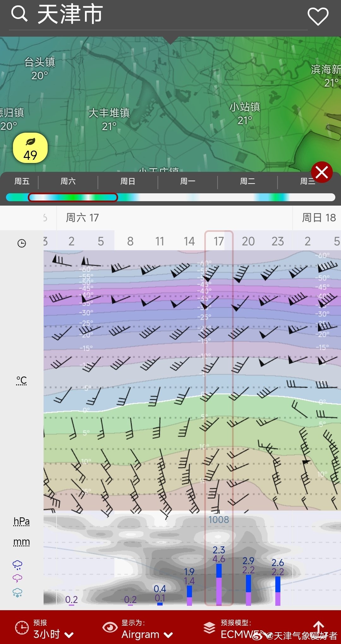This screenshot has height=644, width=341.
Task: Select the 周二 day tab
Action: [x=247, y=181]
